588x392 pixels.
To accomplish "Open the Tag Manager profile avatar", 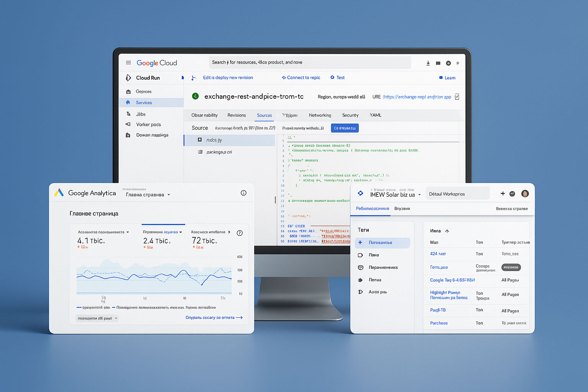I will click(525, 193).
